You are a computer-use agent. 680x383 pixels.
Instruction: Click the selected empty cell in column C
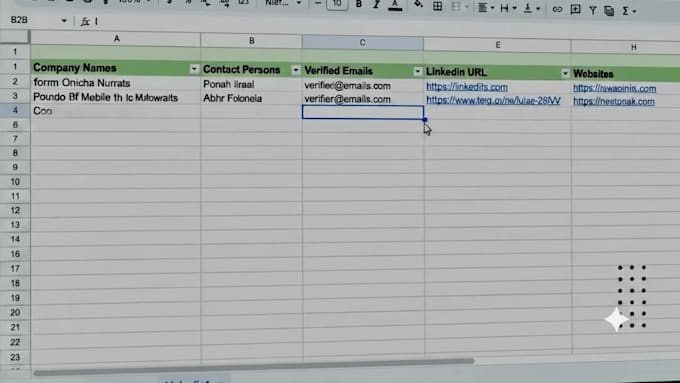pos(363,112)
